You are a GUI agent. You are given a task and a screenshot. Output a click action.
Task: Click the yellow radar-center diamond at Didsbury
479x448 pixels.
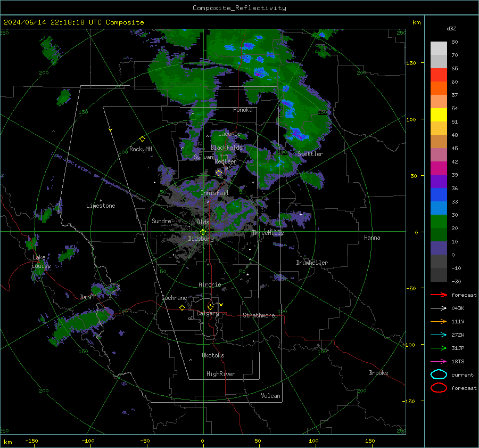click(x=203, y=232)
